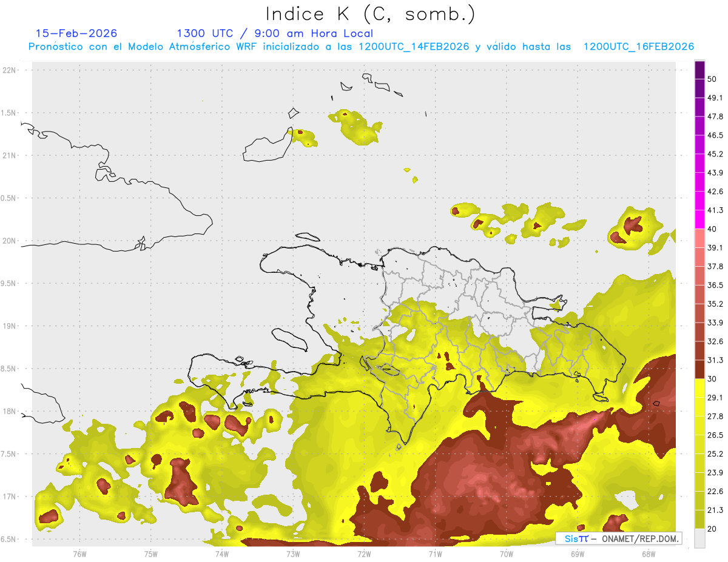
Task: Click the bright magenta color bar segment above 40
Action: [699, 219]
